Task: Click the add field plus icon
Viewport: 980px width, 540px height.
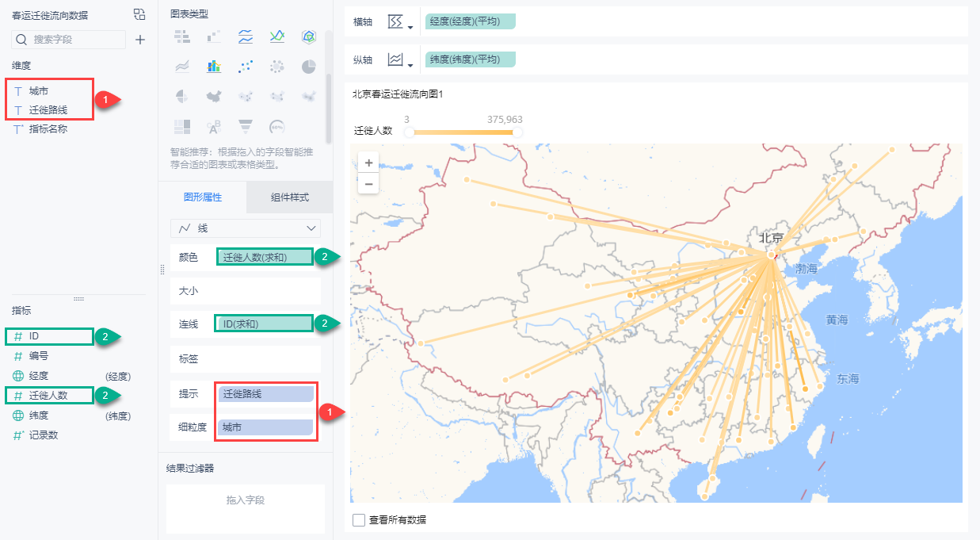Action: 140,39
